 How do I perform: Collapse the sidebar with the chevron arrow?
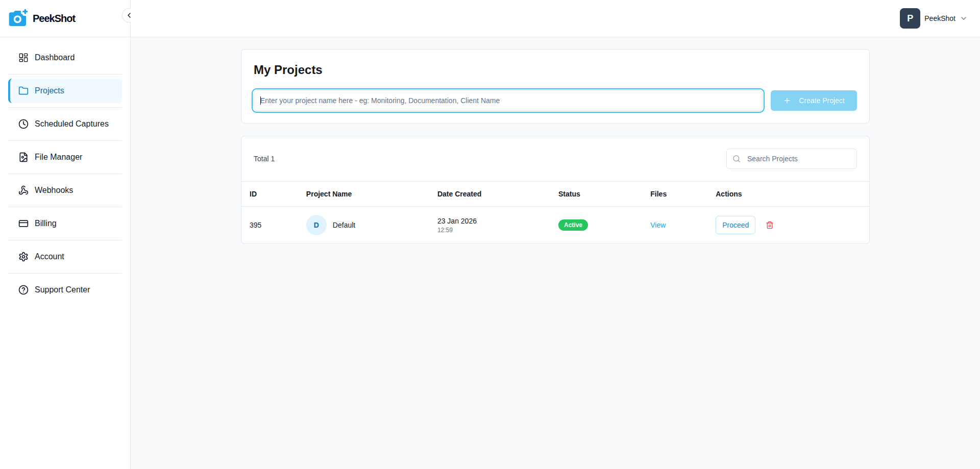click(129, 15)
